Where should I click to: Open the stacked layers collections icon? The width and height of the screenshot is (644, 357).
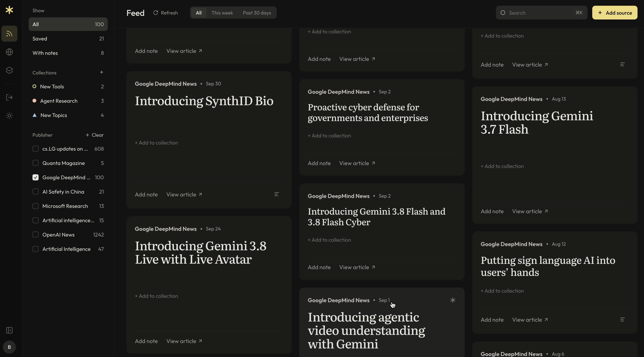tap(9, 70)
